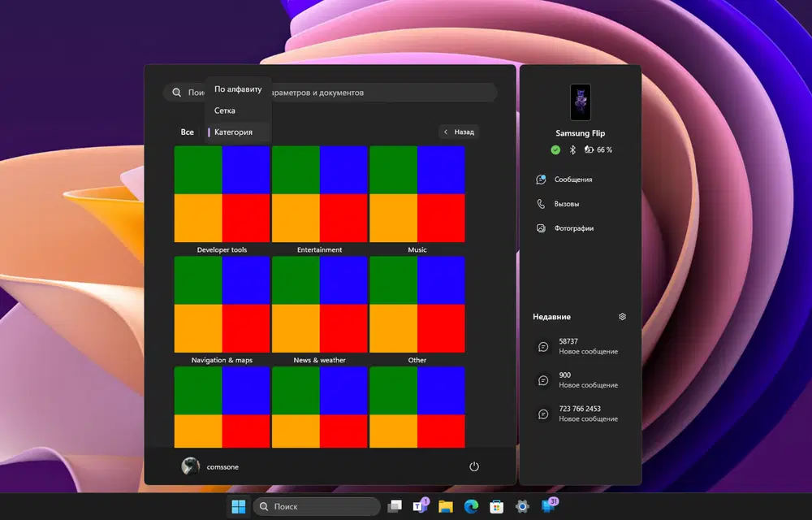Click the message icon beside 900
This screenshot has width=812, height=520.
tap(543, 380)
